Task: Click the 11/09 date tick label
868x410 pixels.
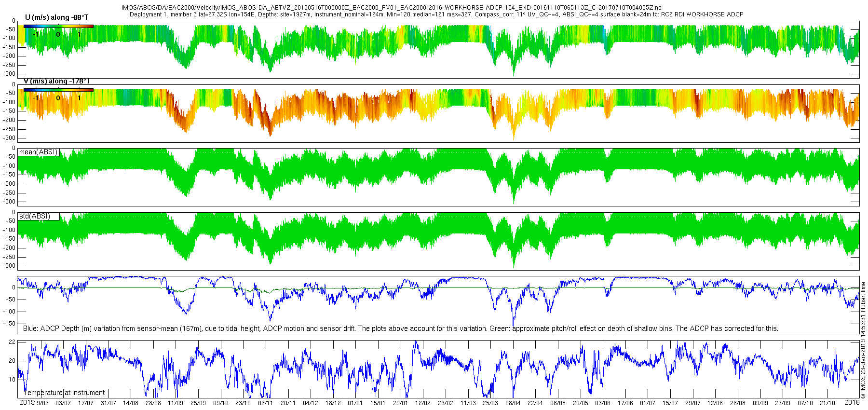Action: coord(176,403)
